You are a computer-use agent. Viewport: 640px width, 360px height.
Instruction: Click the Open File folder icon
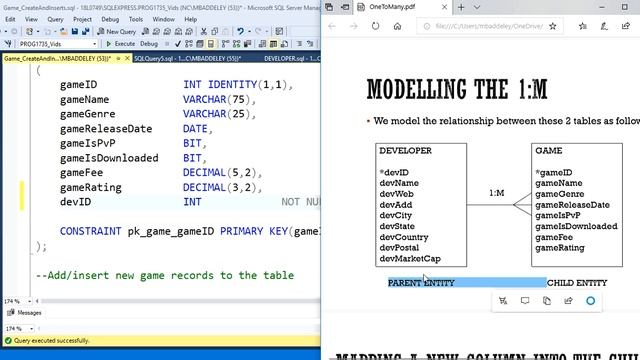[63, 31]
